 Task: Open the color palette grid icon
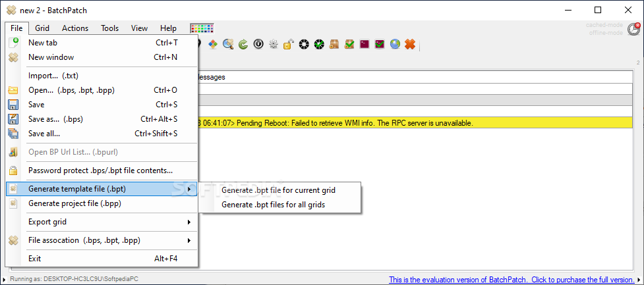[x=202, y=28]
